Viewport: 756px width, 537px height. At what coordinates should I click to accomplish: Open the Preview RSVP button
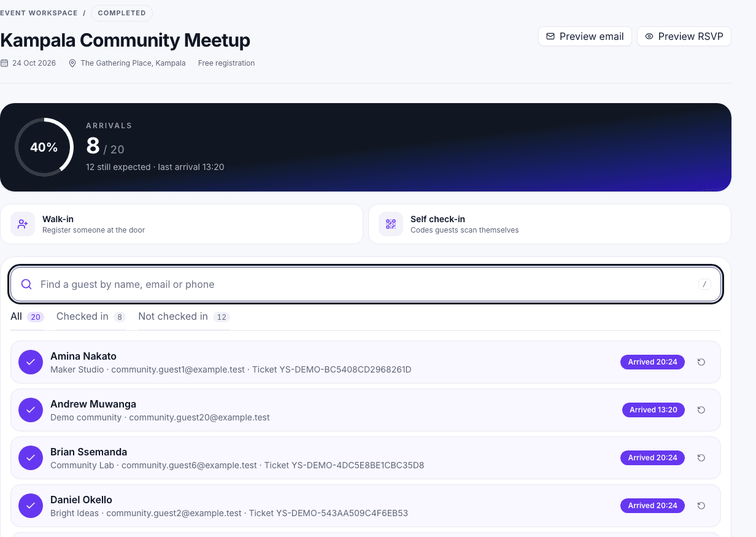click(684, 36)
